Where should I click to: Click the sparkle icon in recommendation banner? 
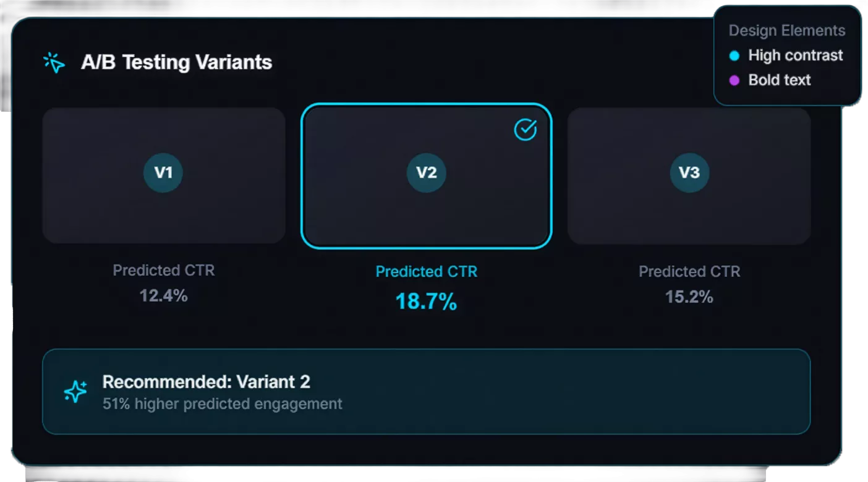click(x=75, y=392)
